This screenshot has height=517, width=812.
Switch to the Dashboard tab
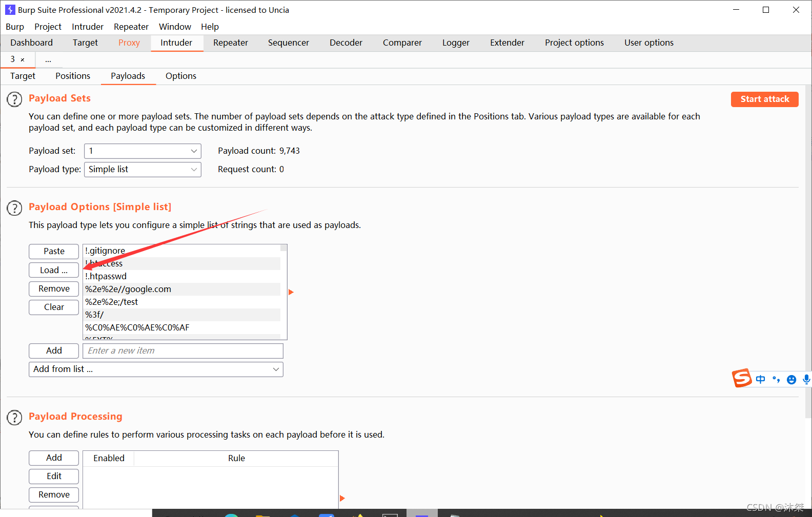(31, 43)
